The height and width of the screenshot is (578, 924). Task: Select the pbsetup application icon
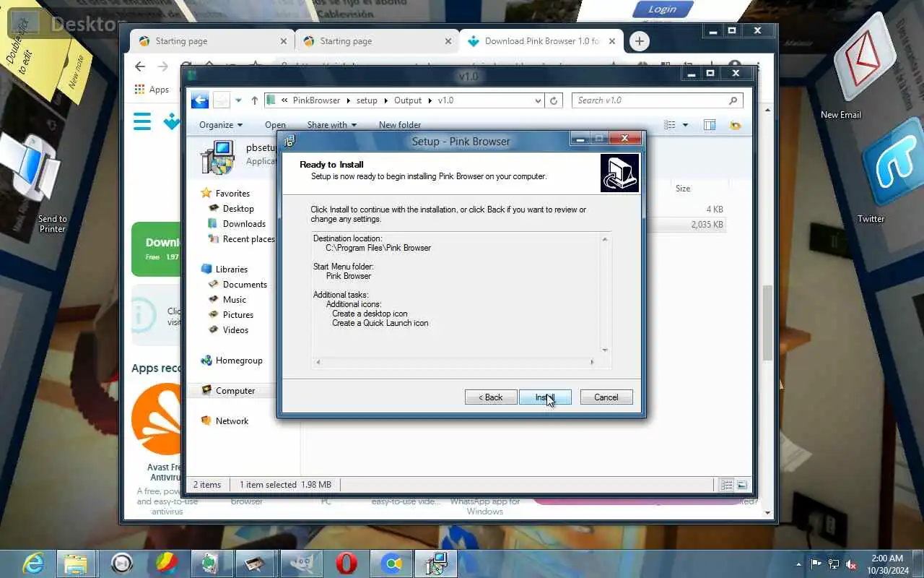click(217, 157)
